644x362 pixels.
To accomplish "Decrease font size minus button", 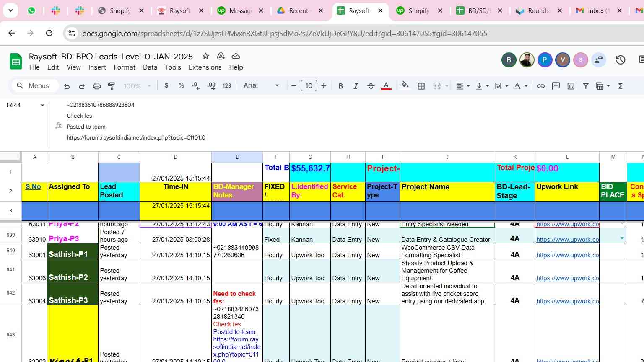I will pos(293,86).
